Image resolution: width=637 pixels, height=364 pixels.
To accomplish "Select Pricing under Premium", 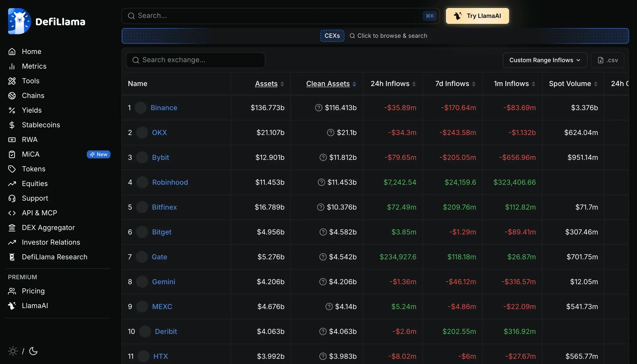I will click(33, 291).
